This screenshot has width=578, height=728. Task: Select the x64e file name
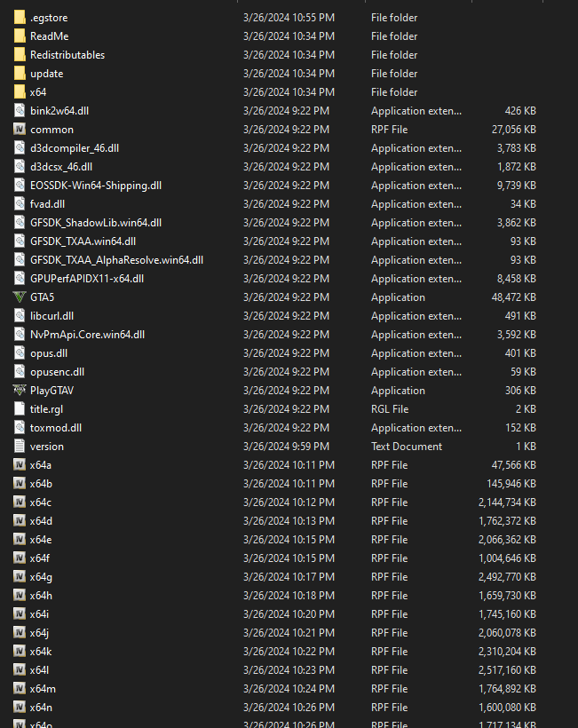coord(41,540)
